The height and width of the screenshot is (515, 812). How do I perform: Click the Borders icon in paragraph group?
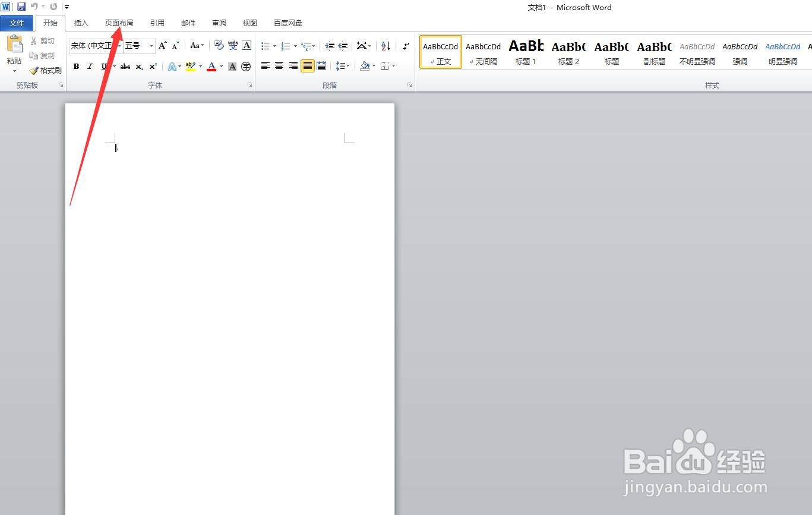click(384, 66)
